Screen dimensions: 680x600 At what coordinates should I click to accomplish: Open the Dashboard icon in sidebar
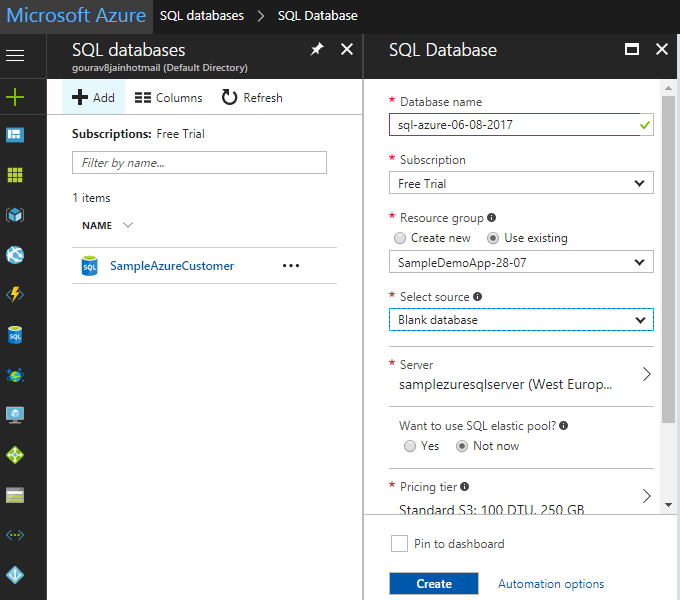pyautogui.click(x=15, y=135)
